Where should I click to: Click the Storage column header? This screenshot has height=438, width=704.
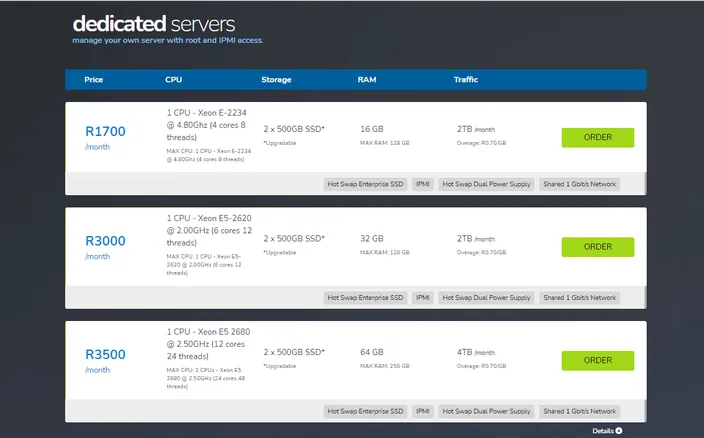tap(276, 79)
